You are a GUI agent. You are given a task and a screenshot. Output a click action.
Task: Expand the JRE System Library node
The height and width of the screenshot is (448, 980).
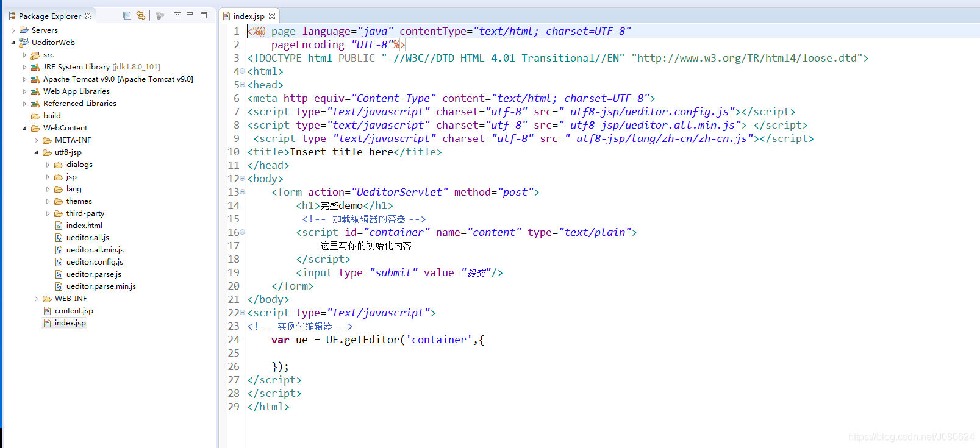click(x=24, y=67)
